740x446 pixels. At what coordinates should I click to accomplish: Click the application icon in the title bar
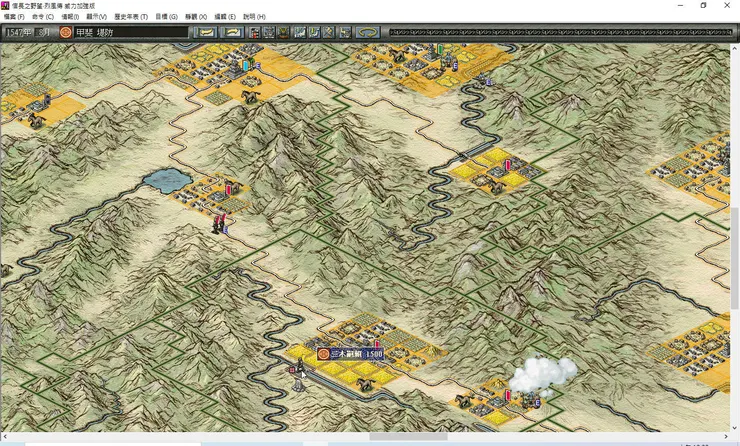(5, 5)
